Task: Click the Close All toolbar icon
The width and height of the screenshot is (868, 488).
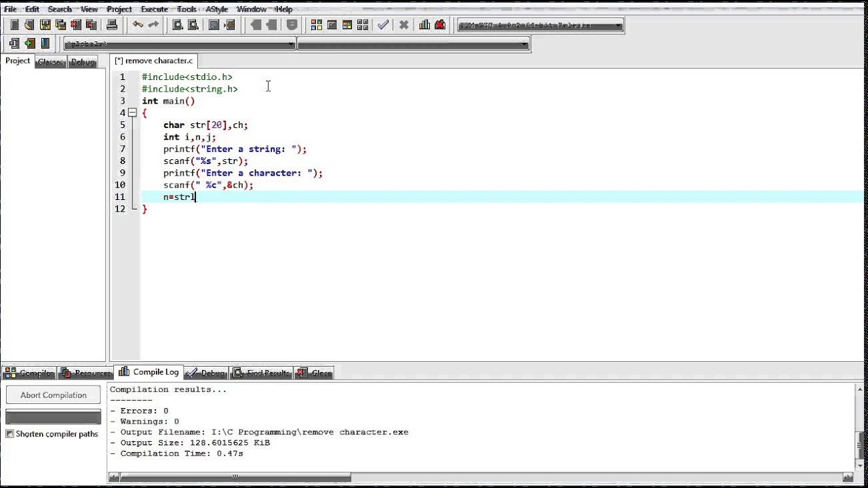Action: point(91,25)
